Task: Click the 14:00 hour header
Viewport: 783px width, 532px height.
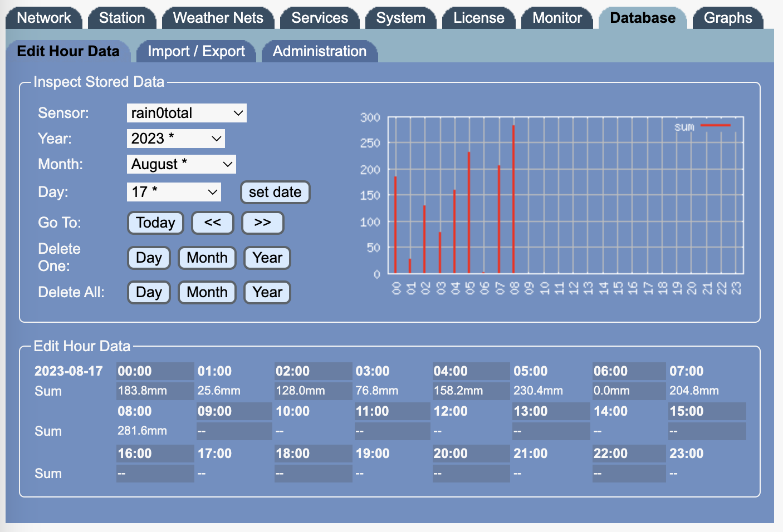Action: [x=610, y=411]
